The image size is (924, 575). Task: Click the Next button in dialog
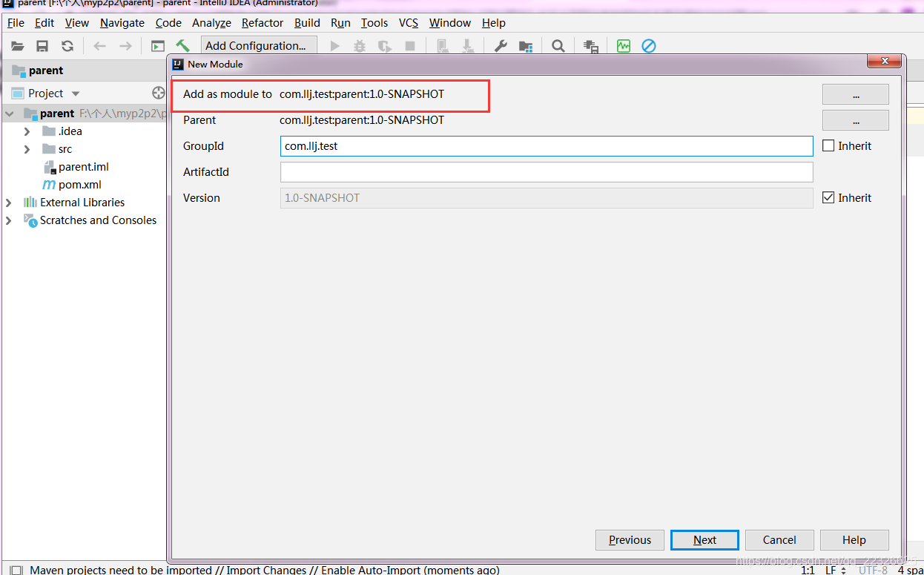(x=704, y=540)
